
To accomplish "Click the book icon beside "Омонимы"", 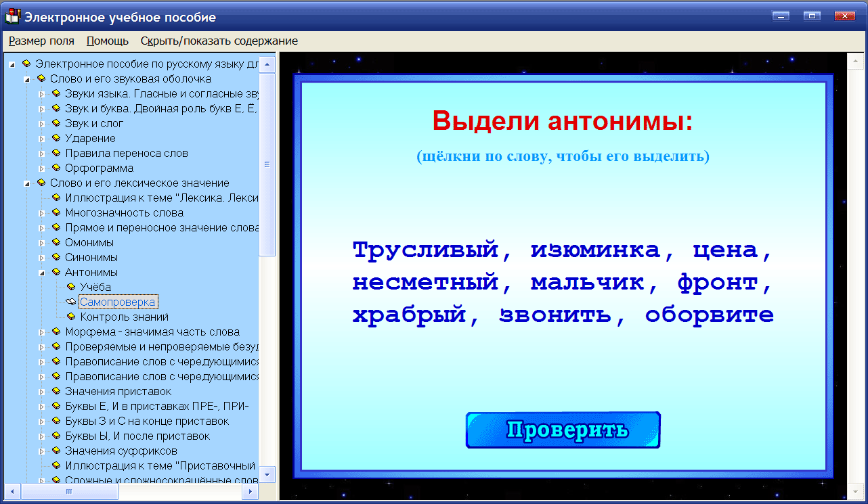I will 56,242.
